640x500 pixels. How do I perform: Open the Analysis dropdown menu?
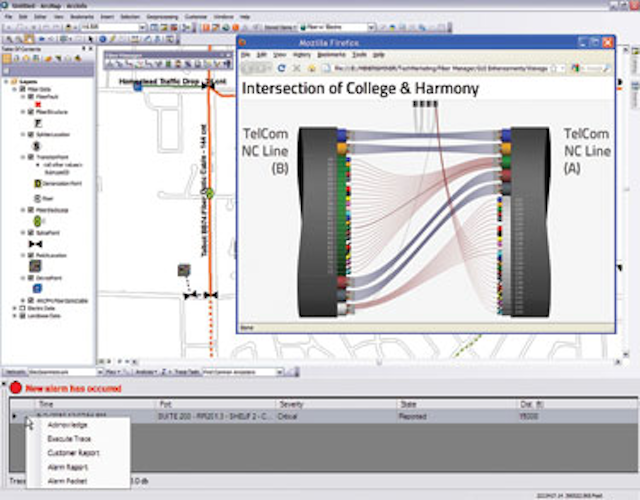pos(145,372)
